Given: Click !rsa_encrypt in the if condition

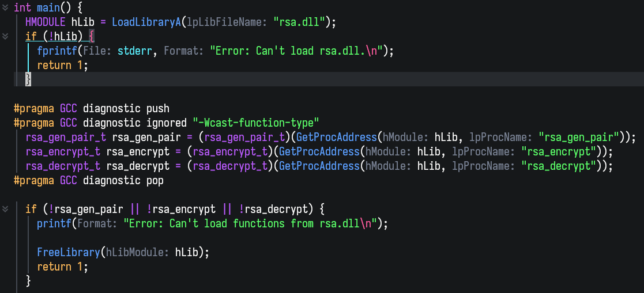Looking at the screenshot, I should [x=180, y=209].
